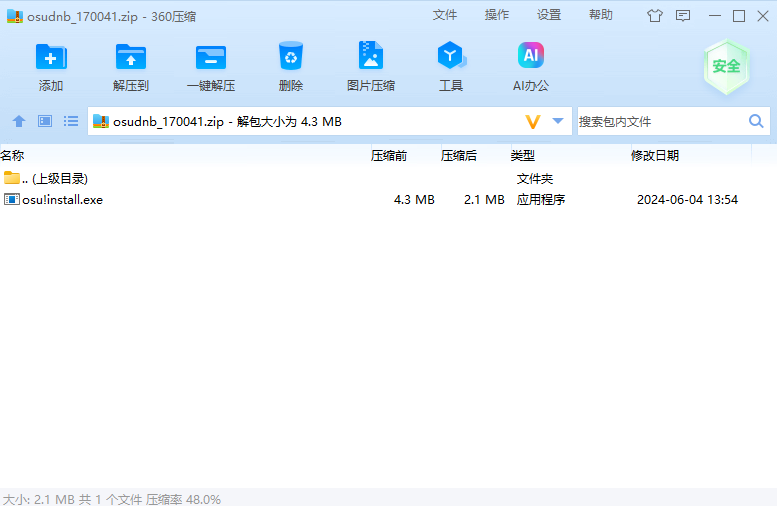Switch to the list view icon

coord(71,121)
